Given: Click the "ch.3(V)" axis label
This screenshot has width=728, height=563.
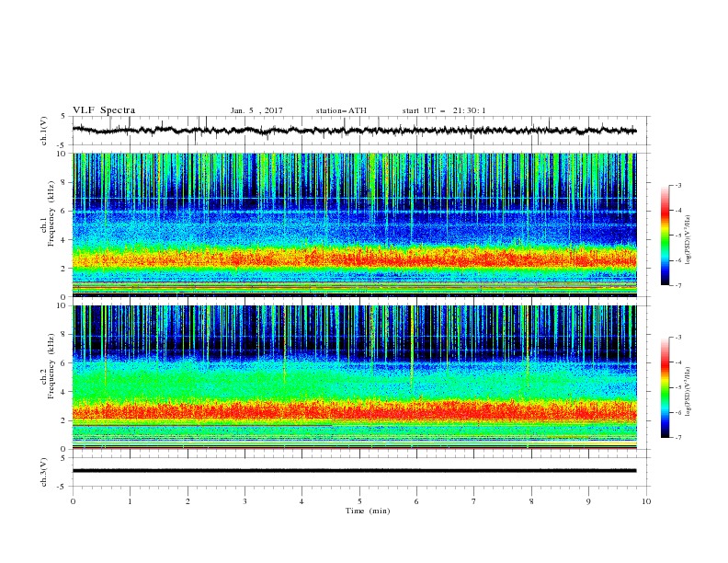Looking at the screenshot, I should coord(44,472).
